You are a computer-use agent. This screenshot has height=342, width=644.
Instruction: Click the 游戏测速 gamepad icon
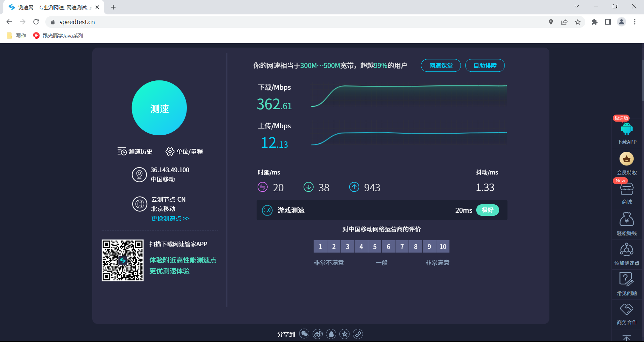(267, 210)
